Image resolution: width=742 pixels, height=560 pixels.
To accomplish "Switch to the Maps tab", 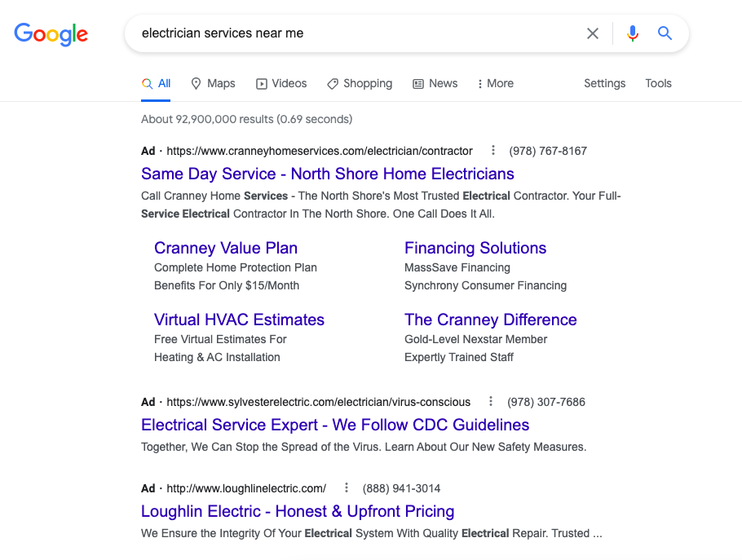I will coord(213,84).
